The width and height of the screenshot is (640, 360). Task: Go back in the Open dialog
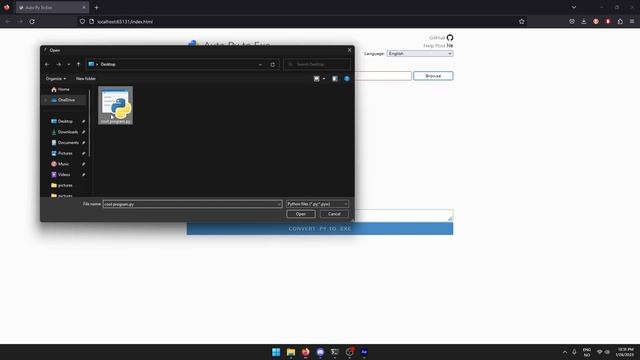(x=47, y=64)
